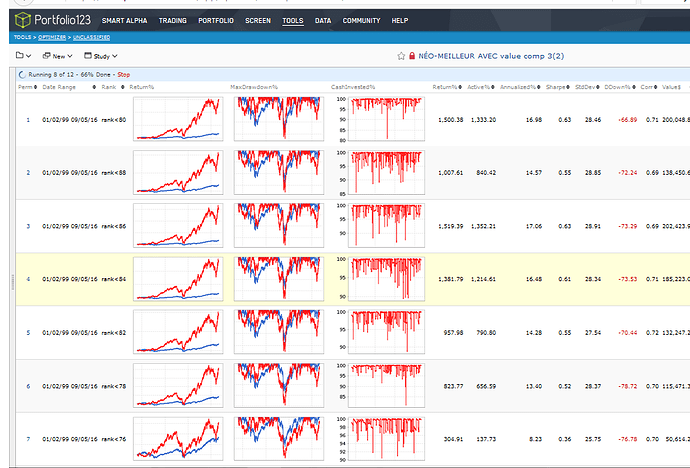Sort by the Rank column

coord(113,87)
